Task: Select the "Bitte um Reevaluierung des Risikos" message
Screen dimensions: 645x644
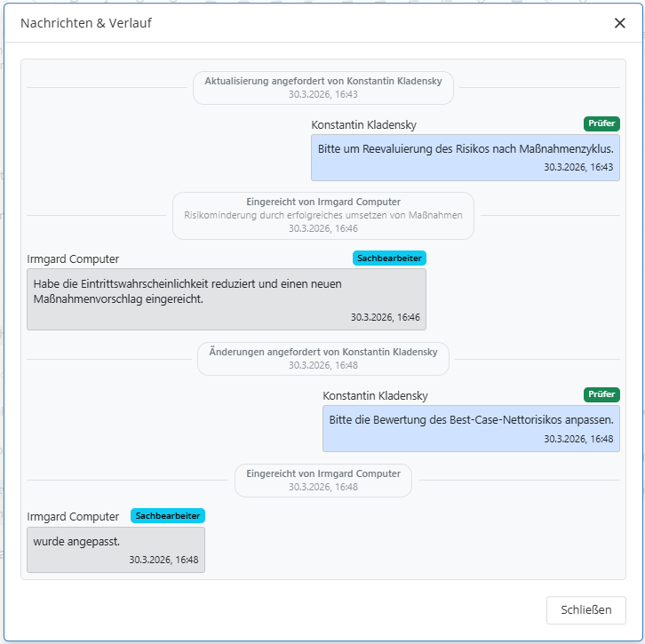Action: 466,157
